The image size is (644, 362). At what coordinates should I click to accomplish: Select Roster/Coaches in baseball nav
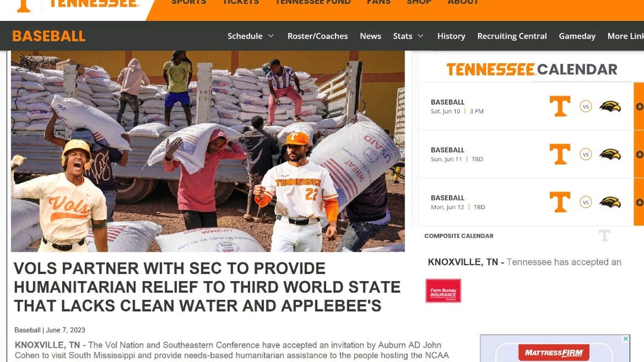click(318, 36)
